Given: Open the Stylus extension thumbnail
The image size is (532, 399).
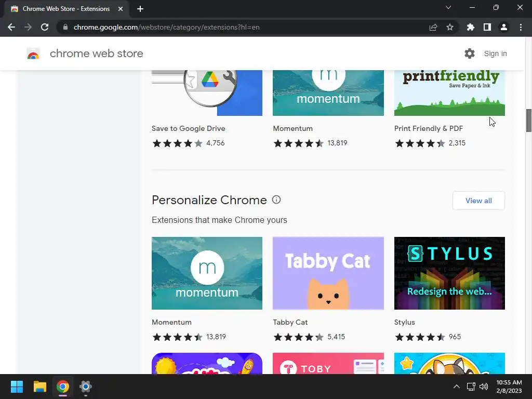Looking at the screenshot, I should tap(449, 273).
